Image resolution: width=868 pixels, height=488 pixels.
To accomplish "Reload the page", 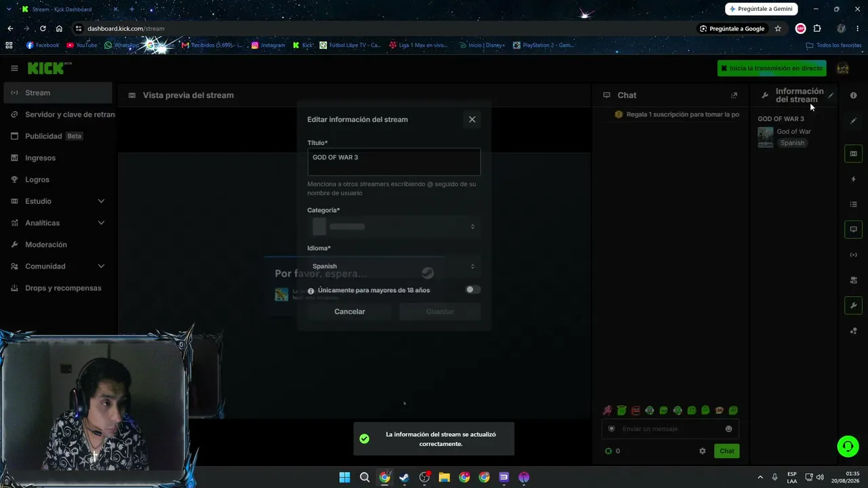I will coord(43,28).
